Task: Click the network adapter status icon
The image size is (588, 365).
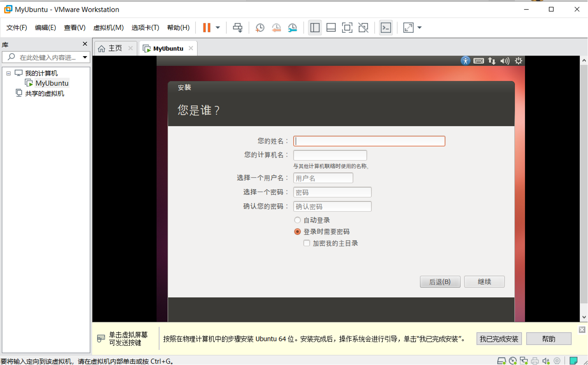Action: click(x=523, y=361)
